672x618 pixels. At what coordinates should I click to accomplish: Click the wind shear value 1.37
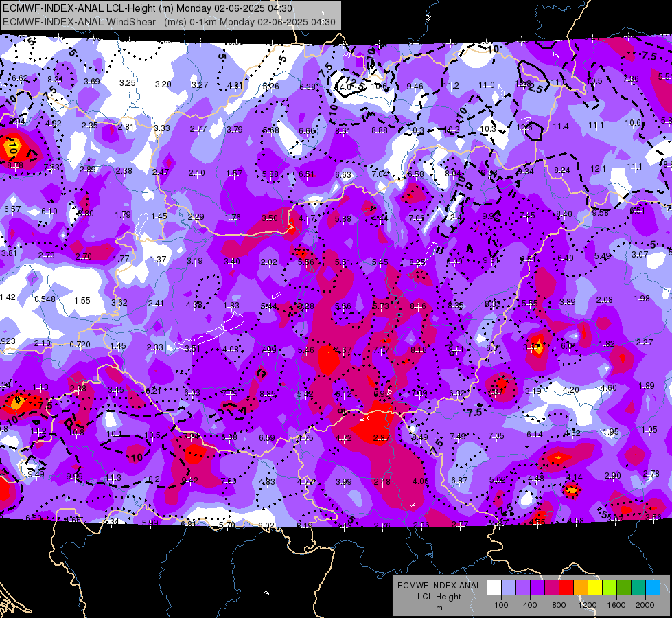point(158,260)
